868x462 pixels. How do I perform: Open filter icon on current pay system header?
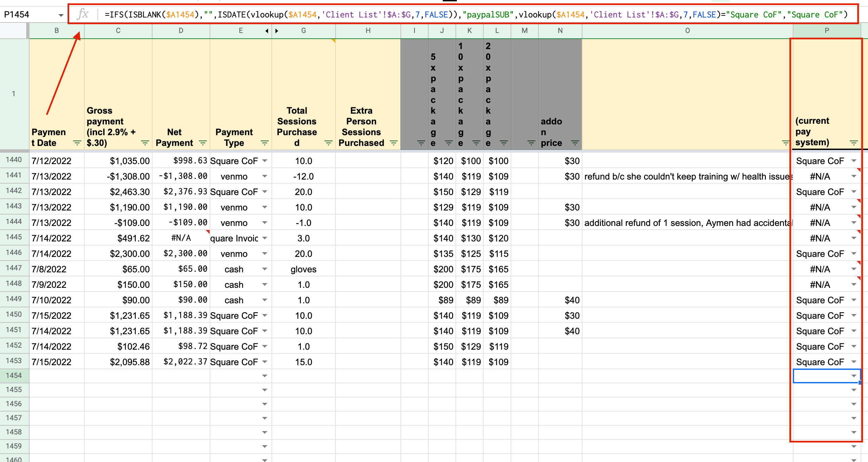pos(854,143)
